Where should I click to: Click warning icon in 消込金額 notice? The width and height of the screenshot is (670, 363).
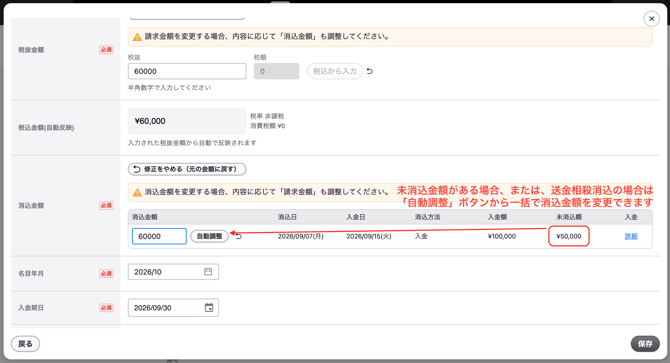coord(137,193)
